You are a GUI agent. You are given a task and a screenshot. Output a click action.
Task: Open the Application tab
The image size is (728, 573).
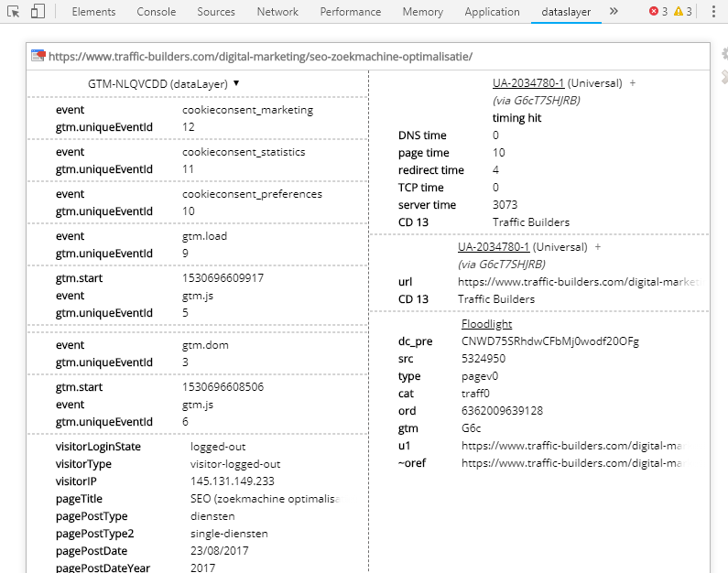tap(492, 12)
